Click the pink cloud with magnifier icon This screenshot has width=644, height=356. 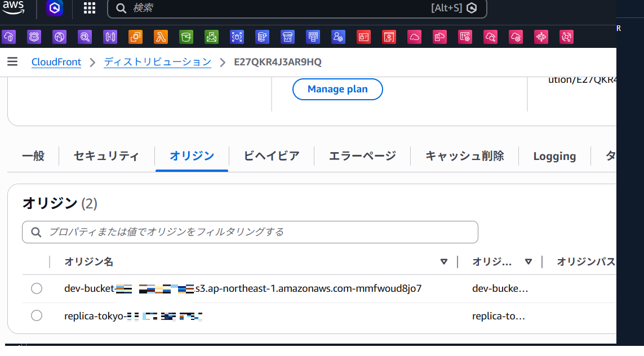click(x=490, y=37)
